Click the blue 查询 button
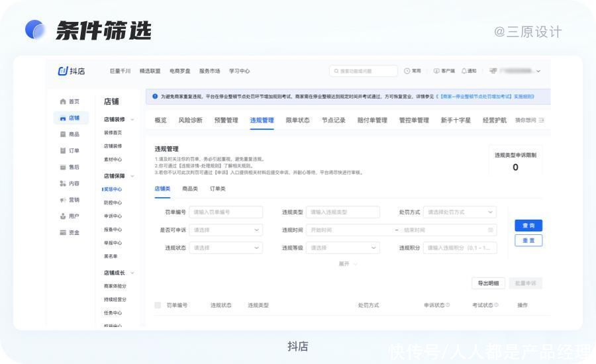 [x=528, y=225]
